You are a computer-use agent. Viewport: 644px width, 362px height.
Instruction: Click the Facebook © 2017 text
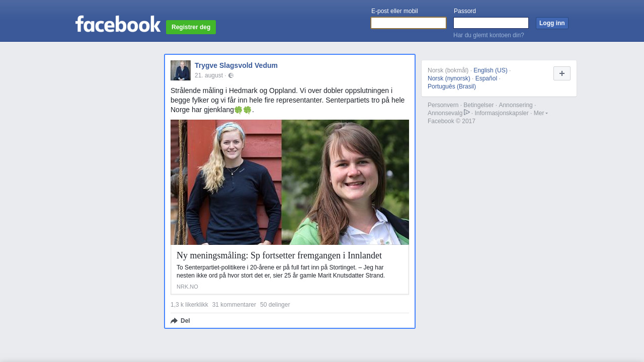pyautogui.click(x=451, y=121)
